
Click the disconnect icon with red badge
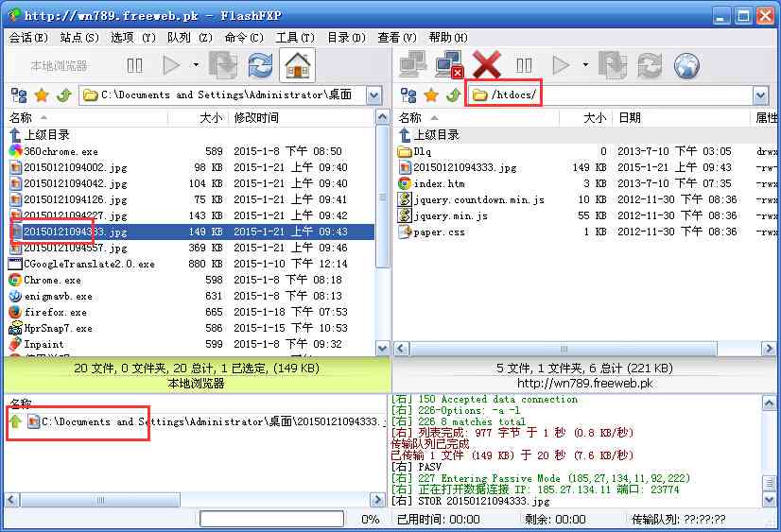click(449, 65)
